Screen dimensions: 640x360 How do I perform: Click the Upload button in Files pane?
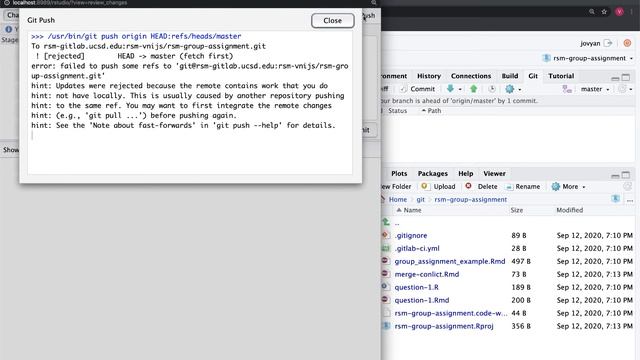coord(438,187)
